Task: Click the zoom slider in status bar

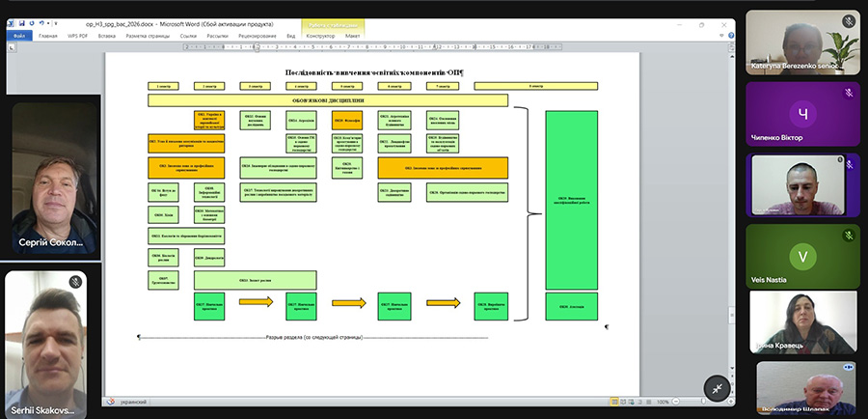Action: pyautogui.click(x=701, y=400)
